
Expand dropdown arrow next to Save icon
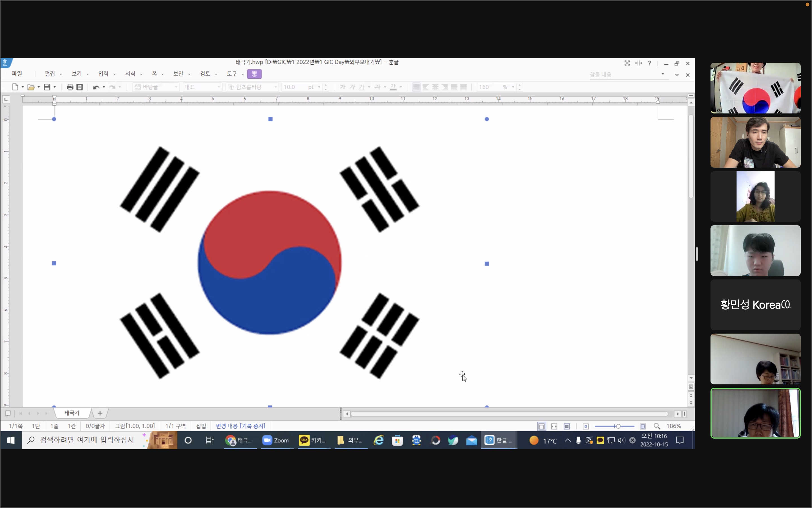click(55, 87)
